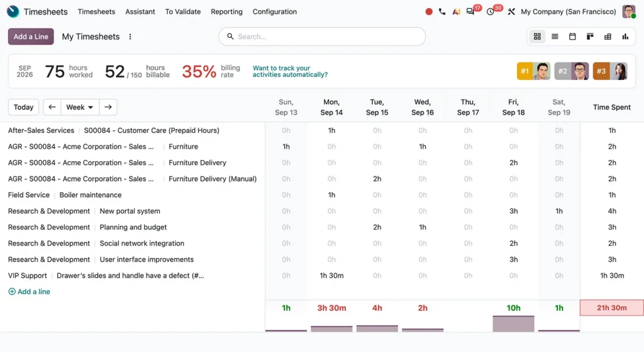644x352 pixels.
Task: Click the plus icon beside Add a line
Action: (x=12, y=292)
